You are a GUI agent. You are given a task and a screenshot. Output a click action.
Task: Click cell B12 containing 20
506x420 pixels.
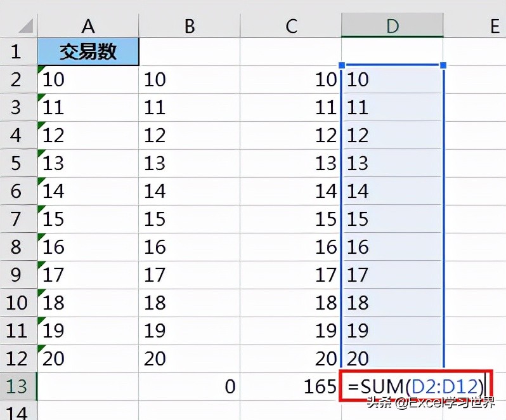click(190, 358)
